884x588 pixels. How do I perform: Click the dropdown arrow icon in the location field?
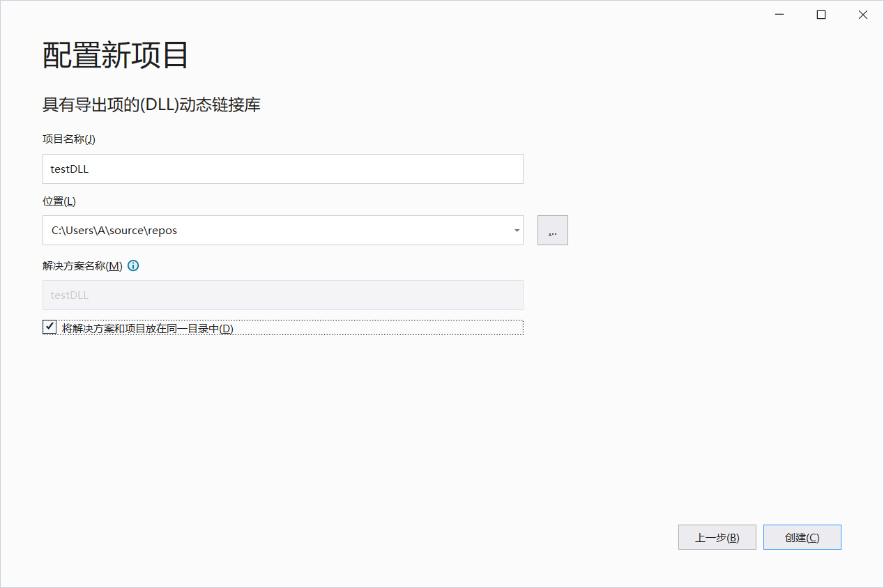pyautogui.click(x=516, y=230)
